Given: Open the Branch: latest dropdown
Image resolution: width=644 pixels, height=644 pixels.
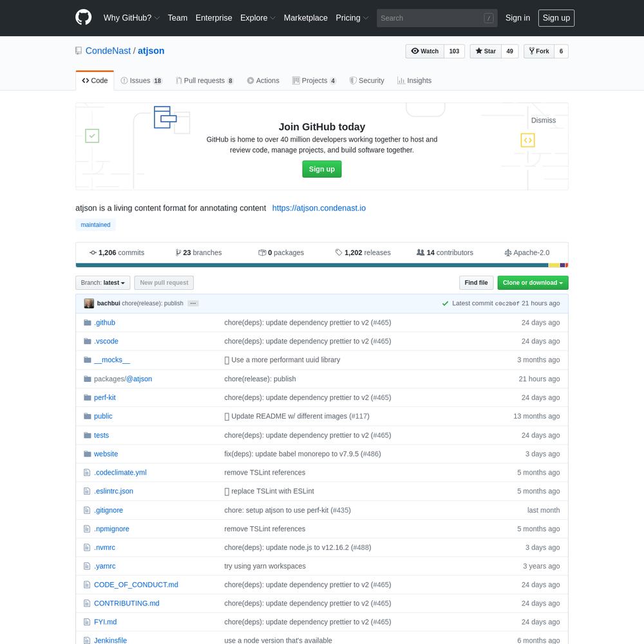Looking at the screenshot, I should [x=102, y=283].
